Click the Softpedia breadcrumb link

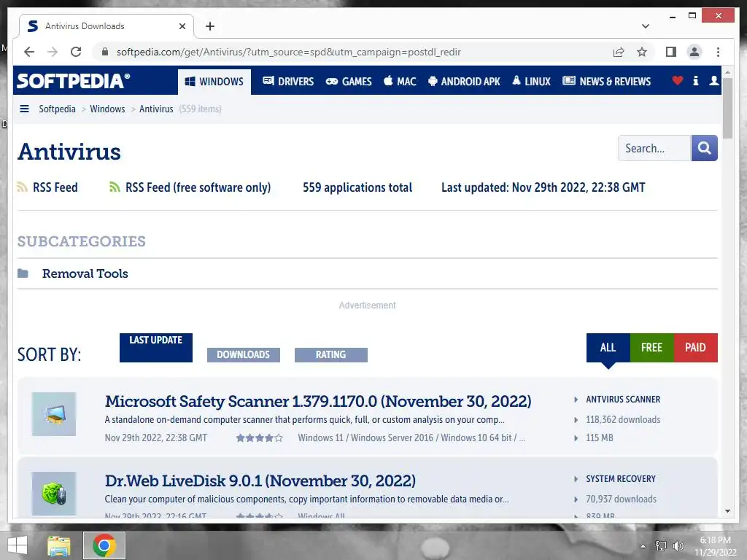[57, 109]
